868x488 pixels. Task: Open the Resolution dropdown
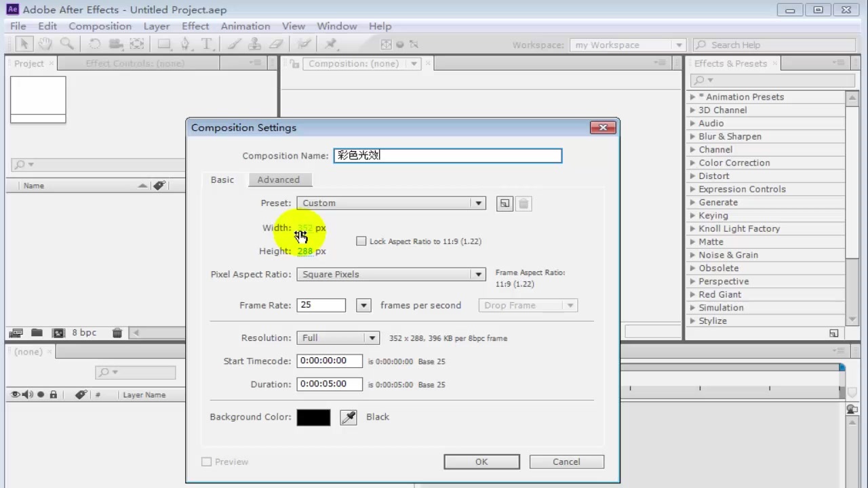pos(338,338)
